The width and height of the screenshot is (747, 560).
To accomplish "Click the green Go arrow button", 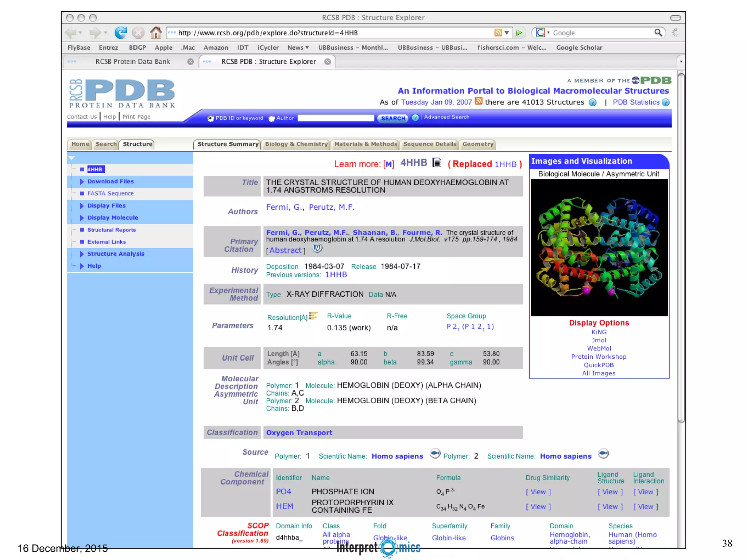I will click(519, 33).
